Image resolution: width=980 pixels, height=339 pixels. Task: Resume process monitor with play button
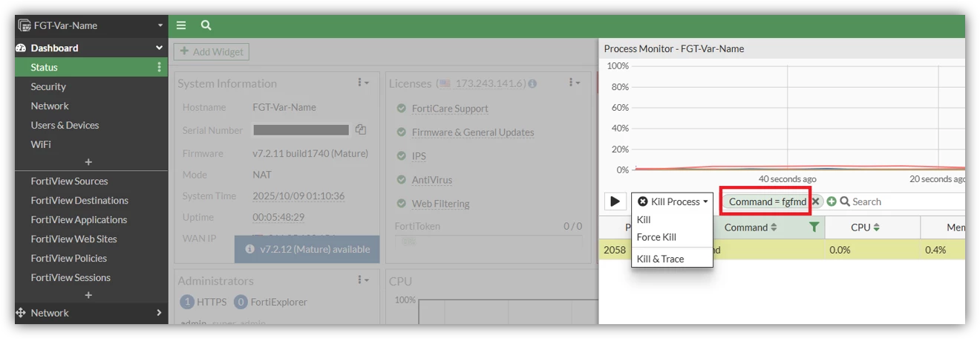tap(615, 201)
